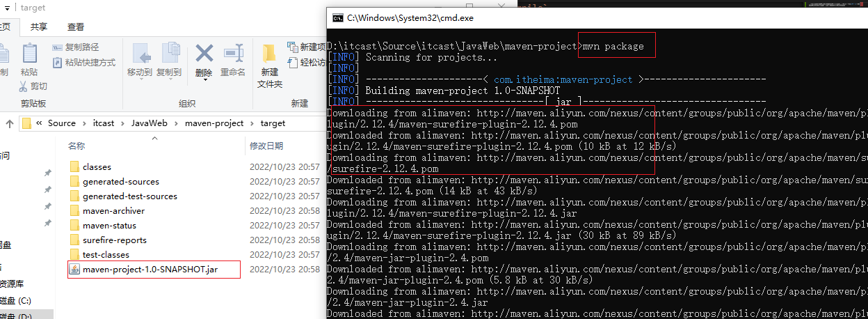
Task: Click the cmd.exe window title icon
Action: [x=337, y=17]
